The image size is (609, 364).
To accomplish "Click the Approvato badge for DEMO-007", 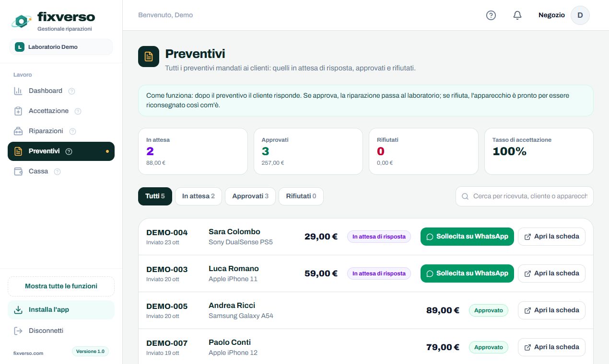I will click(x=489, y=347).
